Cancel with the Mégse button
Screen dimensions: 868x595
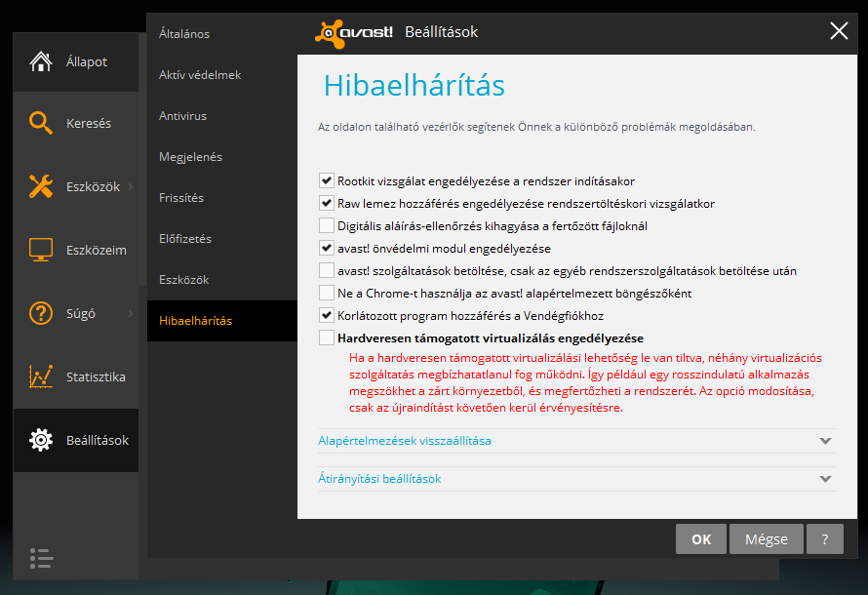point(767,539)
